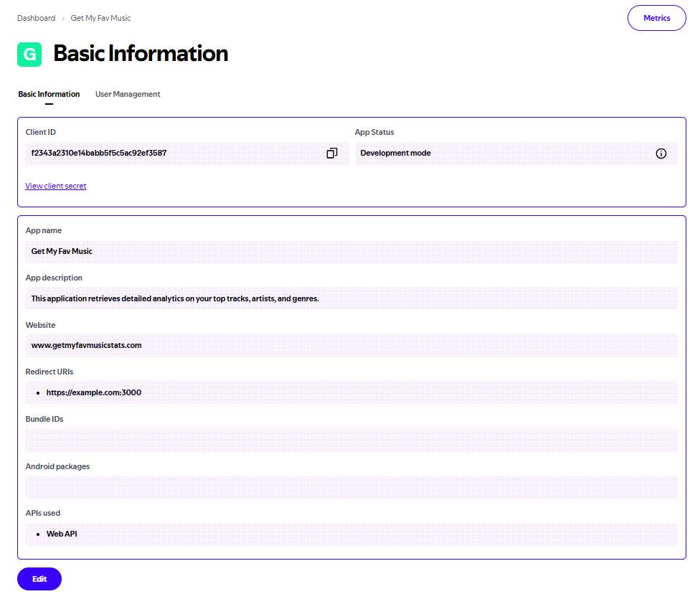Click the example.com redirect URI entry
The image size is (700, 594).
tap(94, 392)
